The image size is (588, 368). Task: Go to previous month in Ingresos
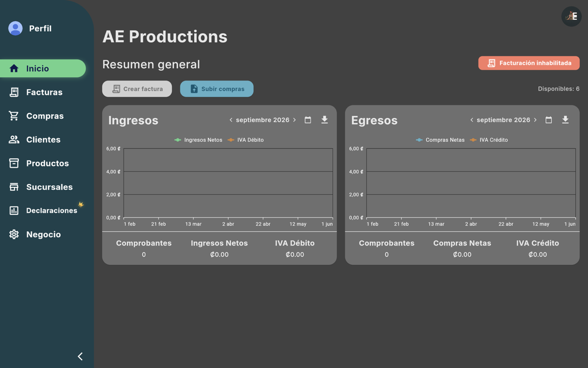pos(231,120)
